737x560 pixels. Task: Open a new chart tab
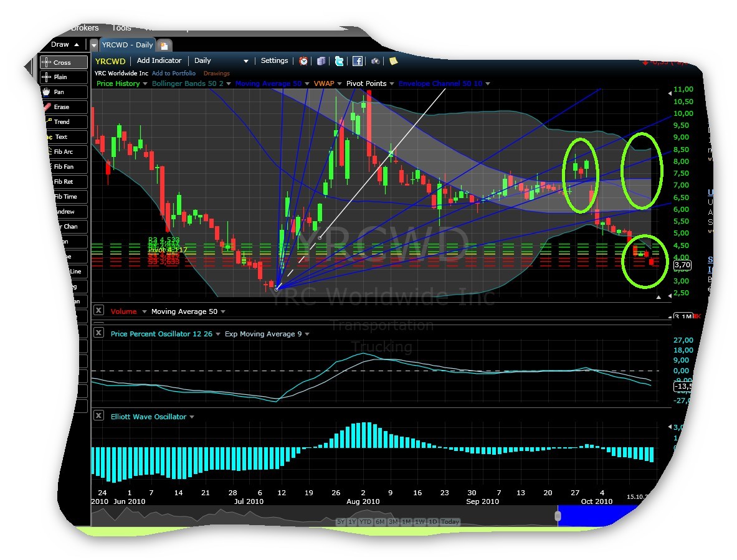pos(164,45)
